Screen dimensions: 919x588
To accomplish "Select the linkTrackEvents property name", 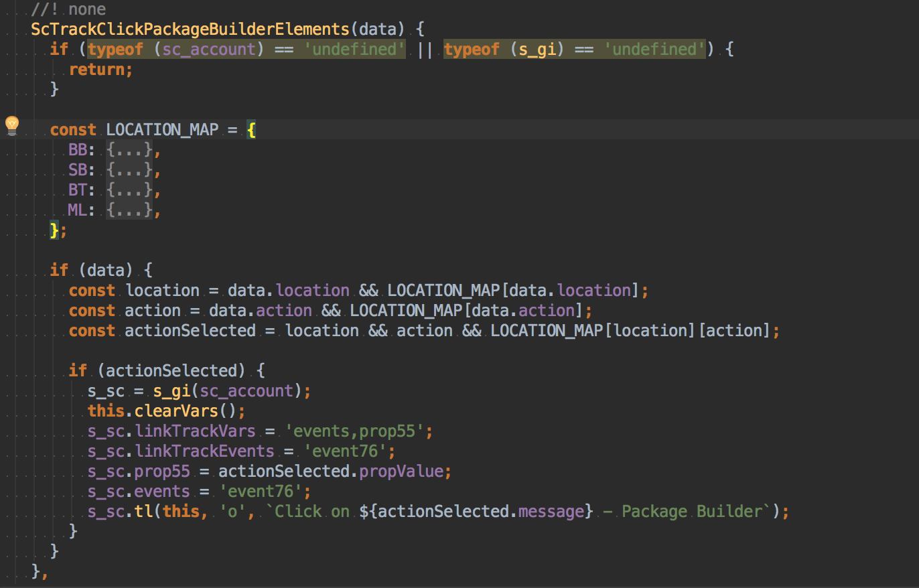I will point(204,451).
